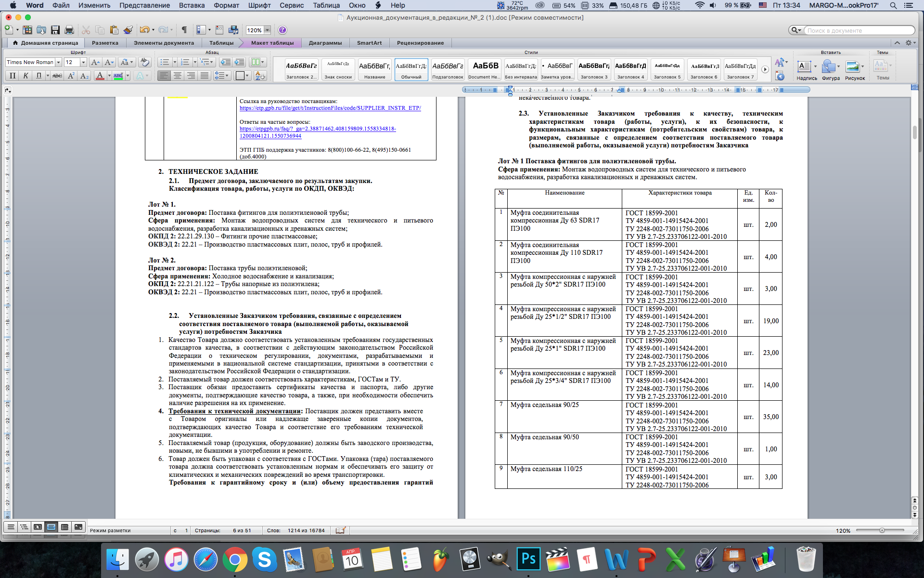Screen dimensions: 924x578
Task: Decrease font size with A-down icon
Action: (109, 62)
